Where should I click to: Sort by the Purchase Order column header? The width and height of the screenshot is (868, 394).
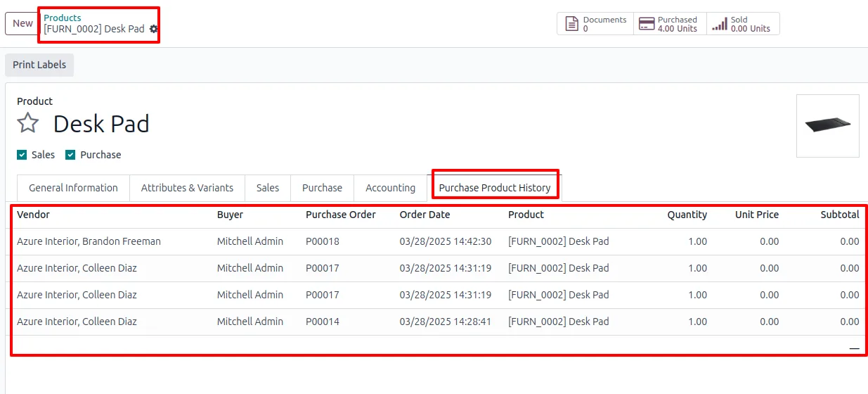point(341,215)
